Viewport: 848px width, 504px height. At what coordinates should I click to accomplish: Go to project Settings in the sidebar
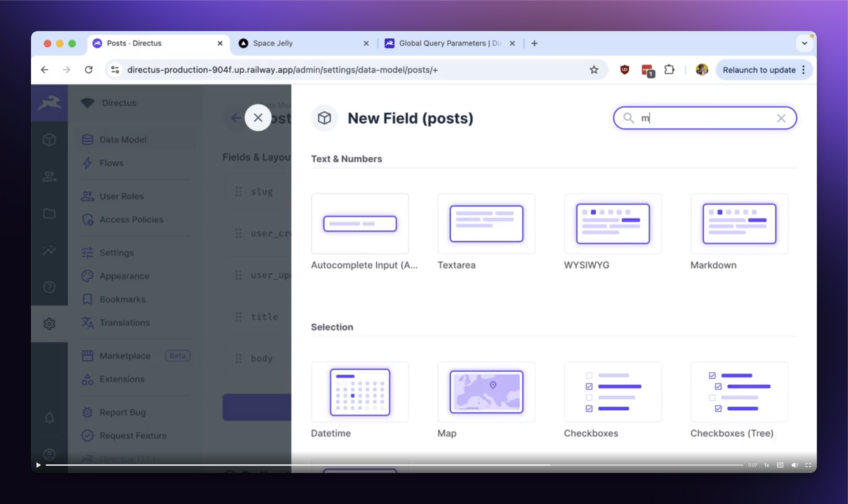pos(135,253)
